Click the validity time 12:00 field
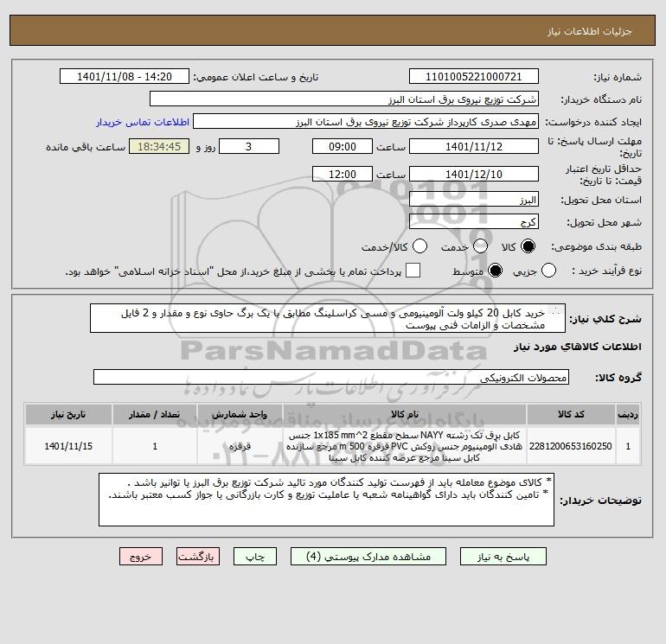Image resolution: width=666 pixels, height=644 pixels. 343,174
